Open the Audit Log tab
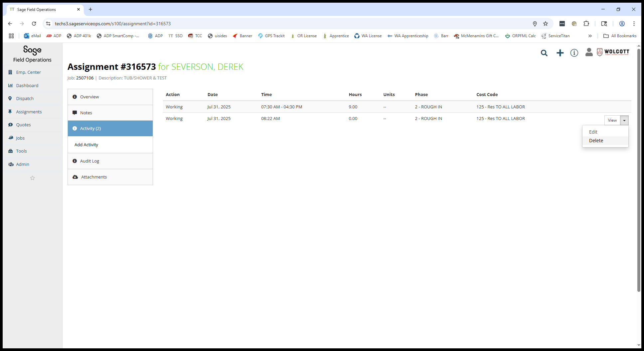644x351 pixels. (110, 161)
